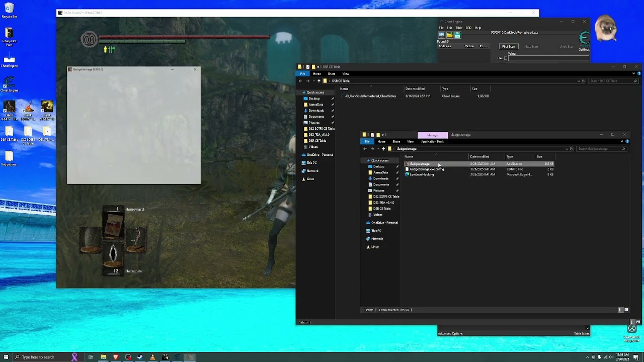Click Search GadgetIemage search box
The image size is (644, 362).
tap(601, 149)
